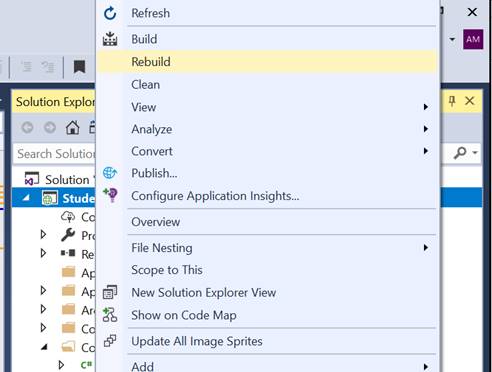This screenshot has width=492, height=372.
Task: Expand the References tree node
Action: tap(43, 253)
